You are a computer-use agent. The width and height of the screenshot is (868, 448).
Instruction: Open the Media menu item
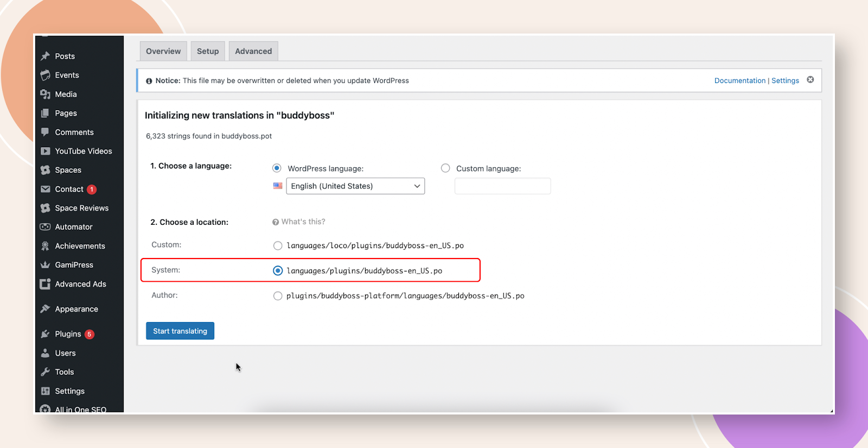[x=66, y=94]
